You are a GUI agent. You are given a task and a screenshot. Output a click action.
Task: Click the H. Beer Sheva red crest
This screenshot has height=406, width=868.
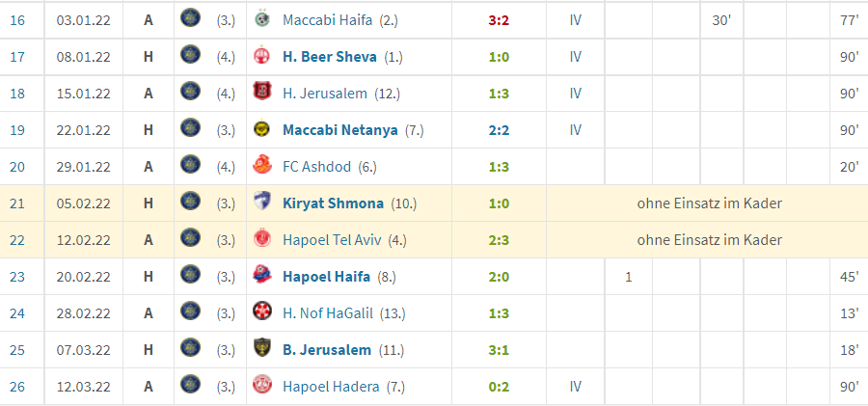[x=260, y=57]
